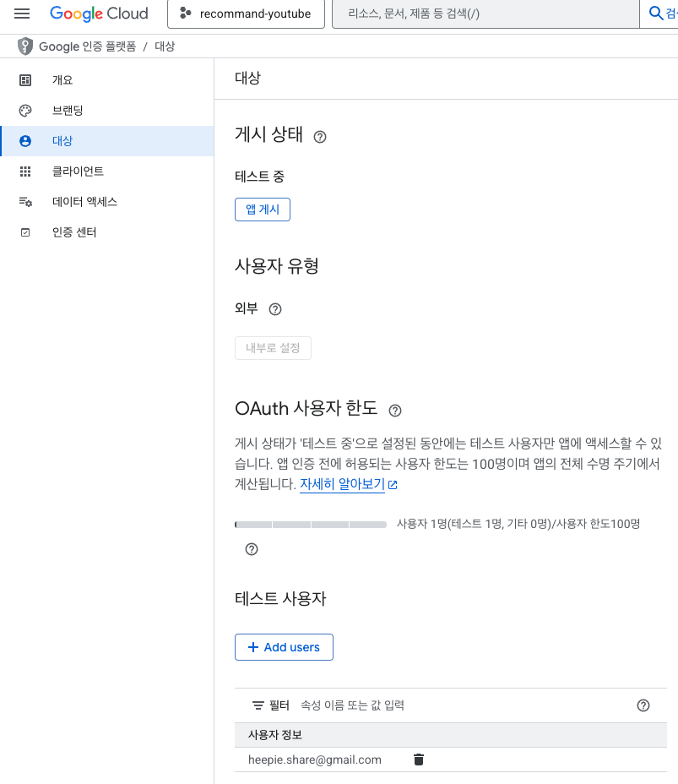
Task: Open 인증 센터 in the sidebar
Action: (107, 232)
